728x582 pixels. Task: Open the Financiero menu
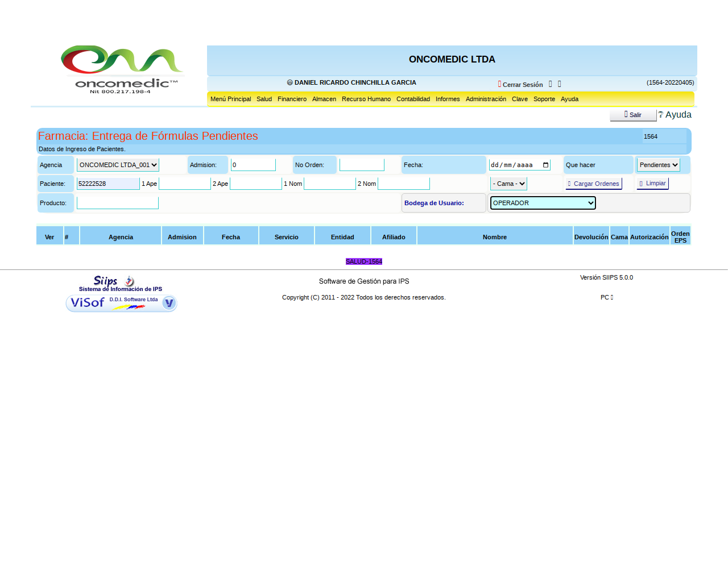pyautogui.click(x=292, y=99)
